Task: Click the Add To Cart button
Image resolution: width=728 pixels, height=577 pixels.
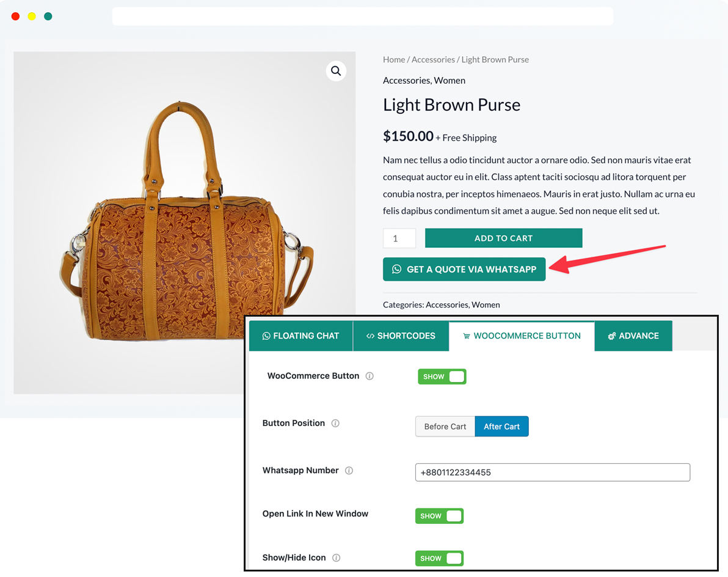Action: click(x=503, y=238)
